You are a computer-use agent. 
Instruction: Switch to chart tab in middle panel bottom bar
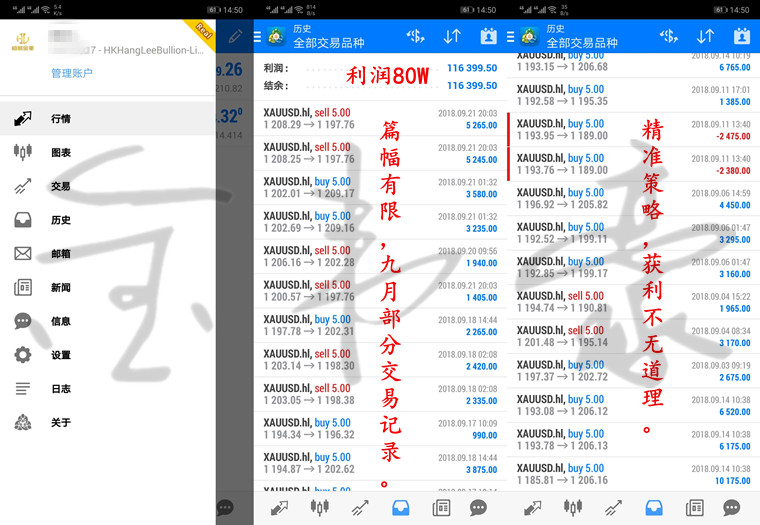point(319,507)
